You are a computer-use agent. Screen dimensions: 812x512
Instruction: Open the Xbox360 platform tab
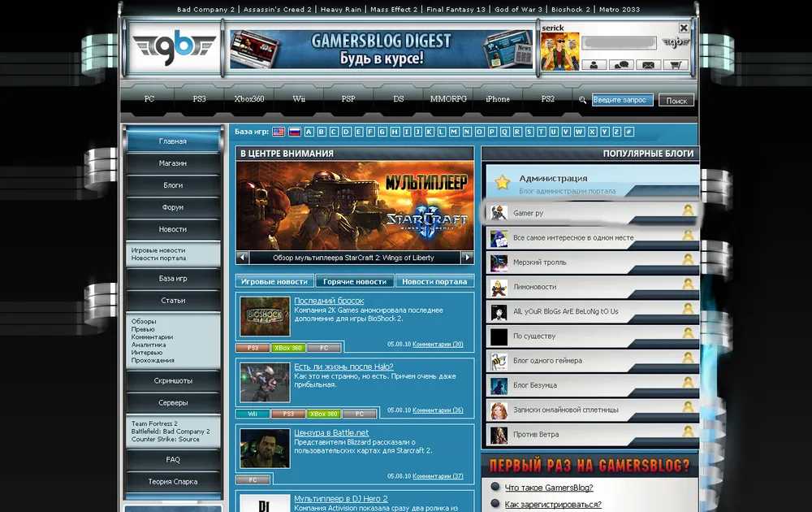(x=249, y=98)
